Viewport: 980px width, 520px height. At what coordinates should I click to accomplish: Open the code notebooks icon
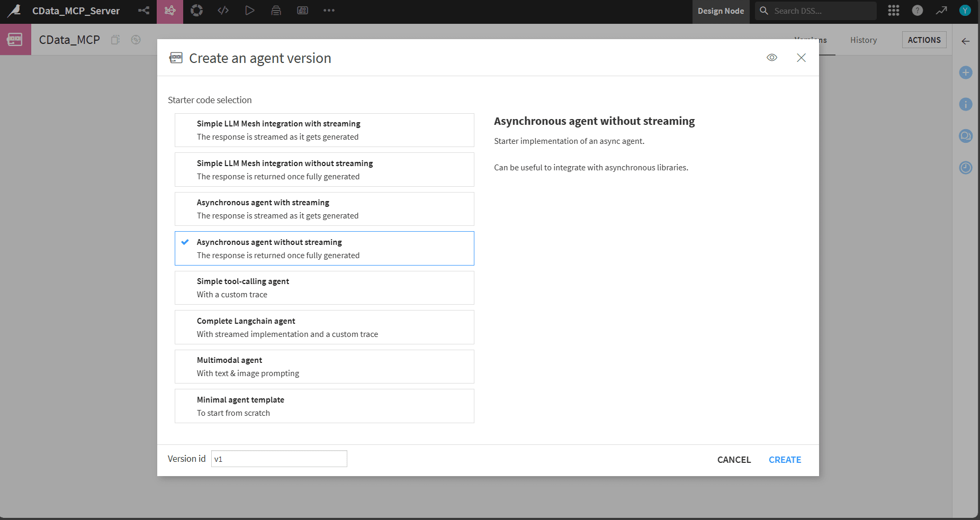coord(223,11)
